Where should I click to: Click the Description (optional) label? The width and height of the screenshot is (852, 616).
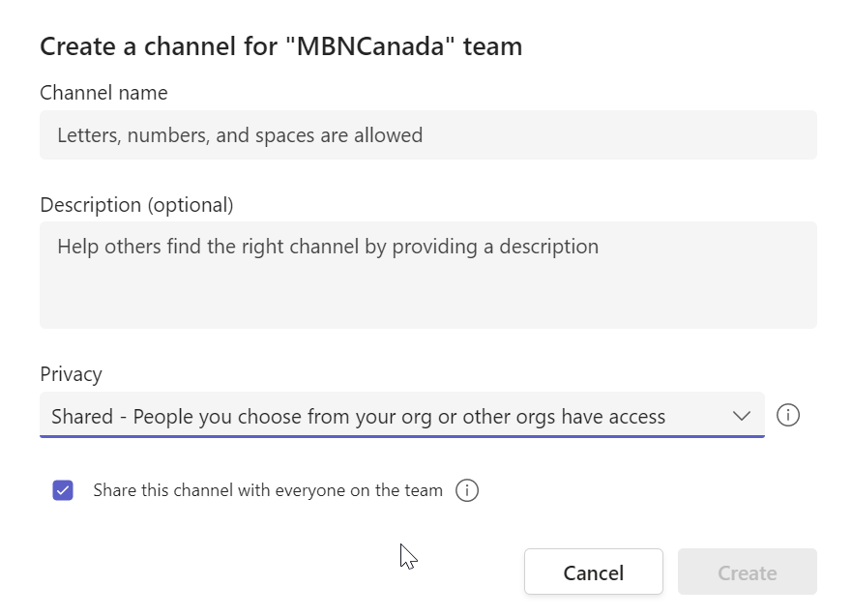click(x=136, y=205)
